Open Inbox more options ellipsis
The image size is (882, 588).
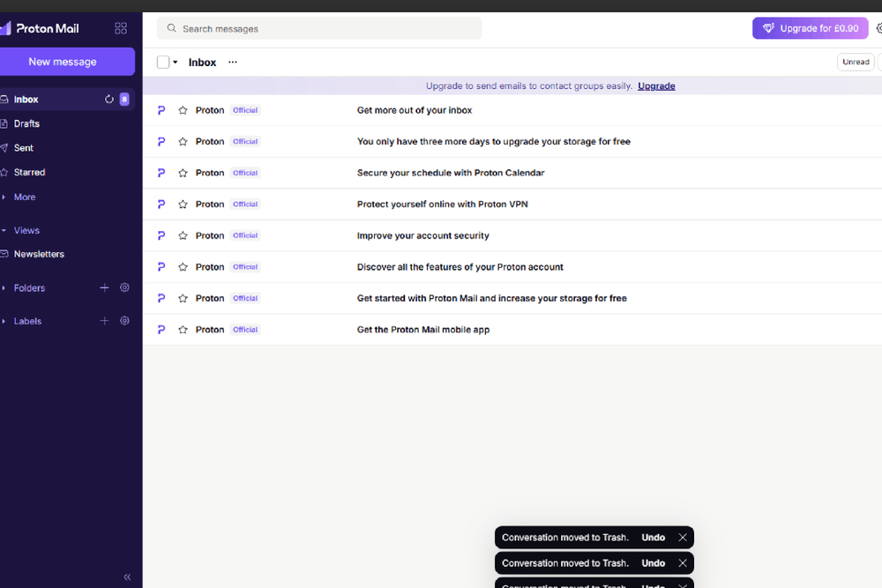232,62
